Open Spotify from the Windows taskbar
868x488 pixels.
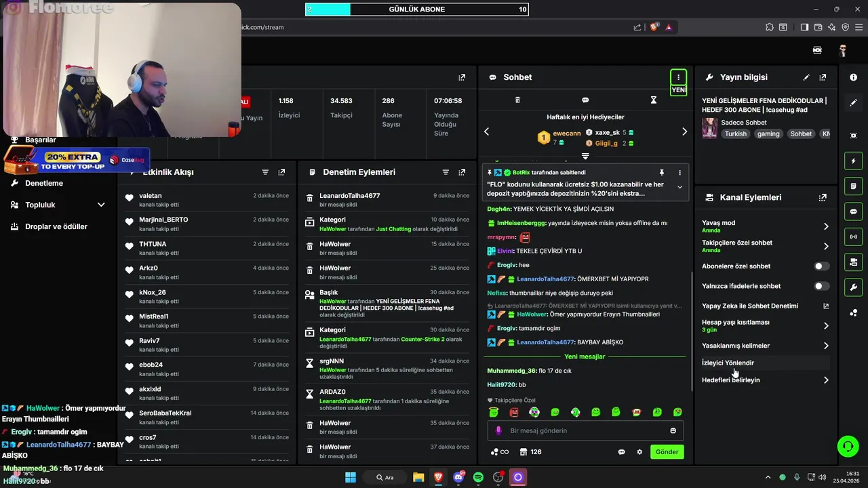point(478,477)
